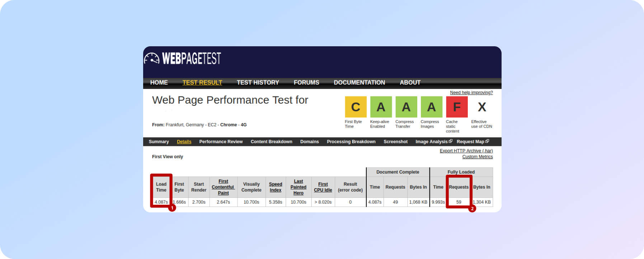Image resolution: width=644 pixels, height=259 pixels.
Task: Click the Result (error code) header
Action: point(350,187)
